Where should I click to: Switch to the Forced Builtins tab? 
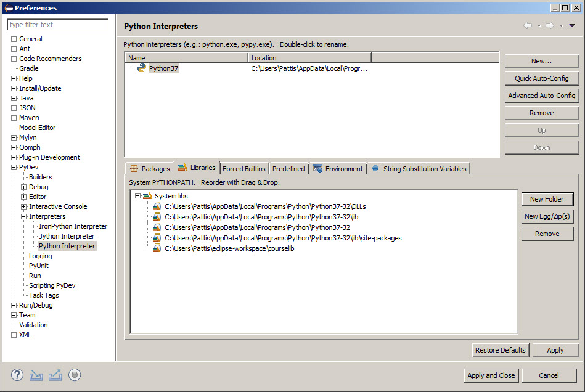point(244,168)
